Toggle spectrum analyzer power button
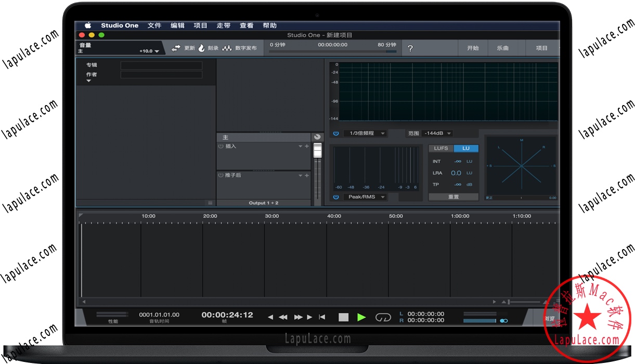Screen dimensions: 635x364 pyautogui.click(x=336, y=134)
